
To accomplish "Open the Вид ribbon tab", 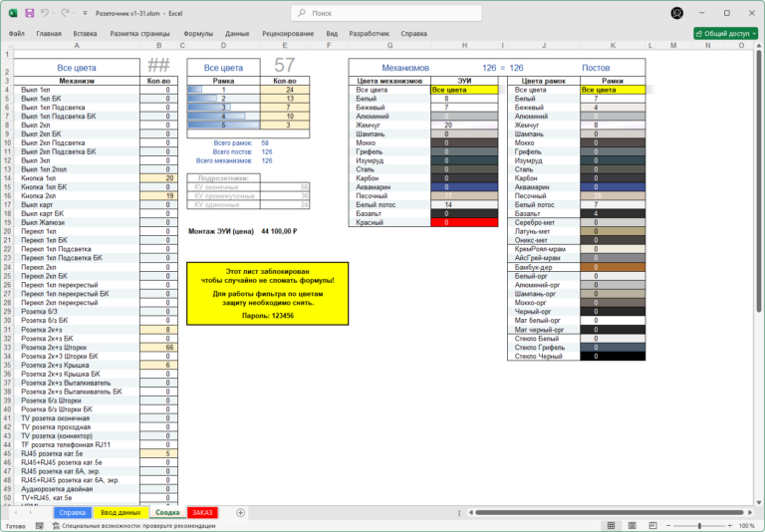I will click(x=332, y=34).
